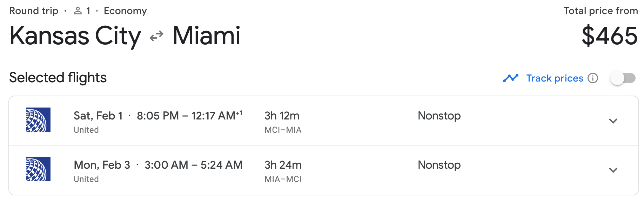Click the Track prices trend line icon
This screenshot has height=201, width=644.
(510, 78)
